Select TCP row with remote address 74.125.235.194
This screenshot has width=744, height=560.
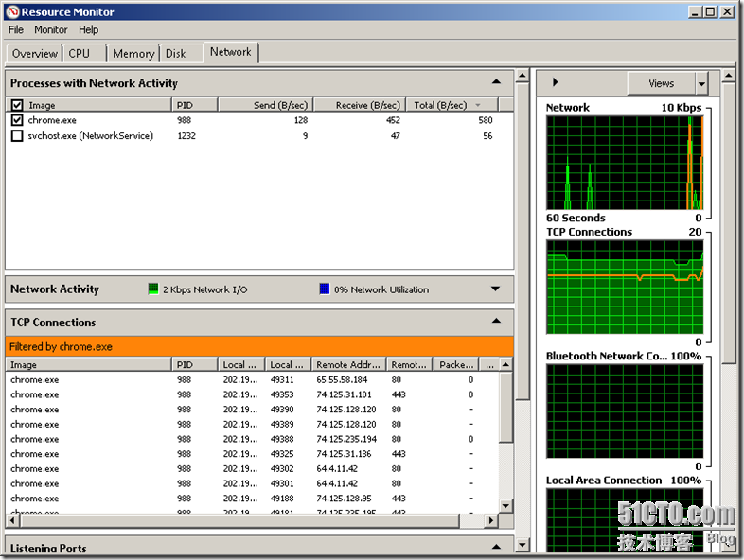point(253,439)
